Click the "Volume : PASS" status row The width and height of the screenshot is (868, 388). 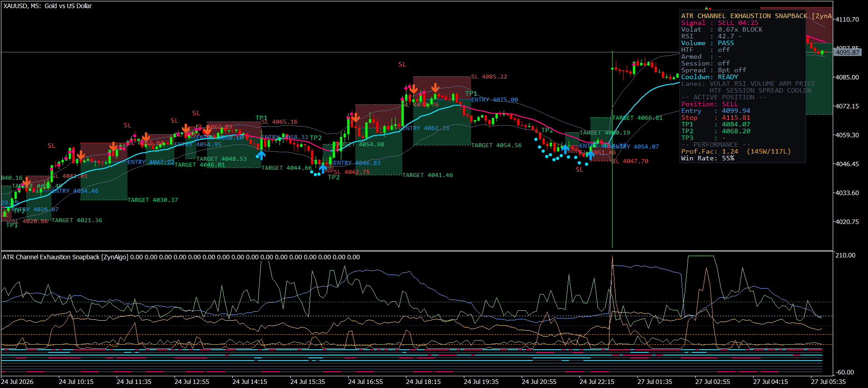pos(708,43)
